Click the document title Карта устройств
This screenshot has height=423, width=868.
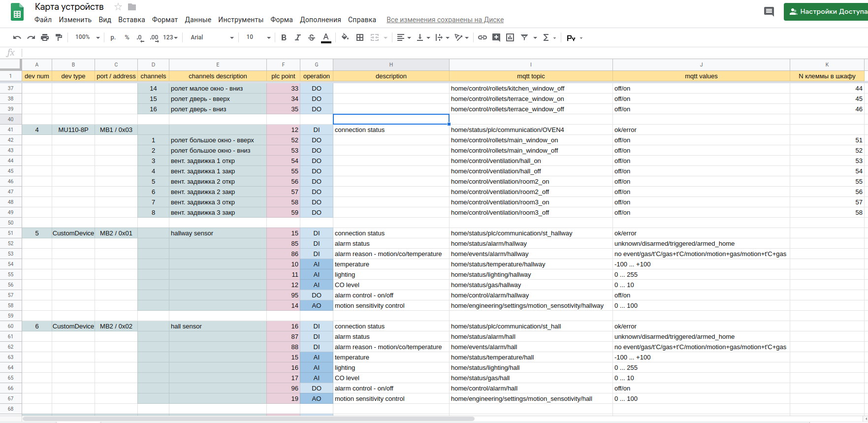pyautogui.click(x=69, y=7)
